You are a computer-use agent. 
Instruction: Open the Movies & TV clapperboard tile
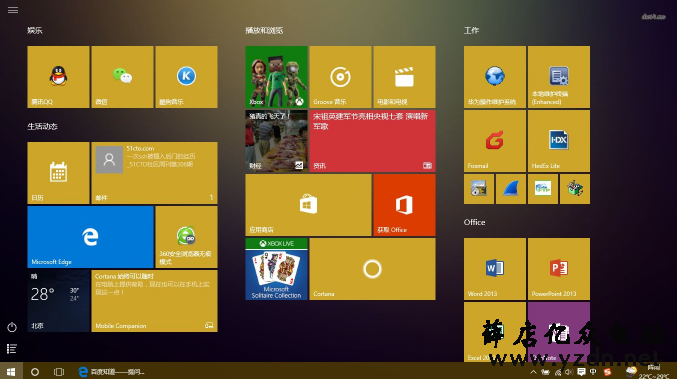[x=404, y=77]
